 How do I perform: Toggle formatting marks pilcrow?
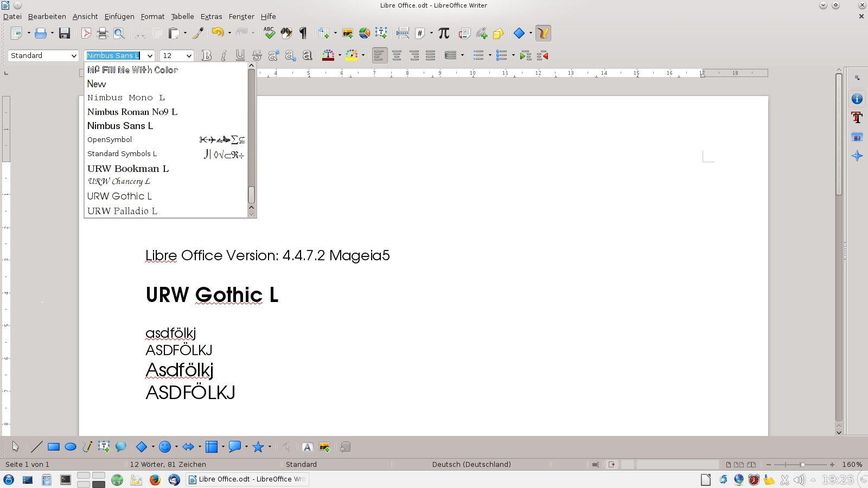[x=303, y=34]
